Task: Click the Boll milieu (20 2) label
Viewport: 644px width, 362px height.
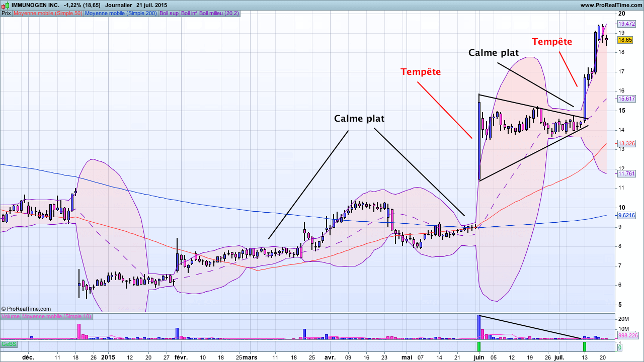Action: (x=219, y=13)
